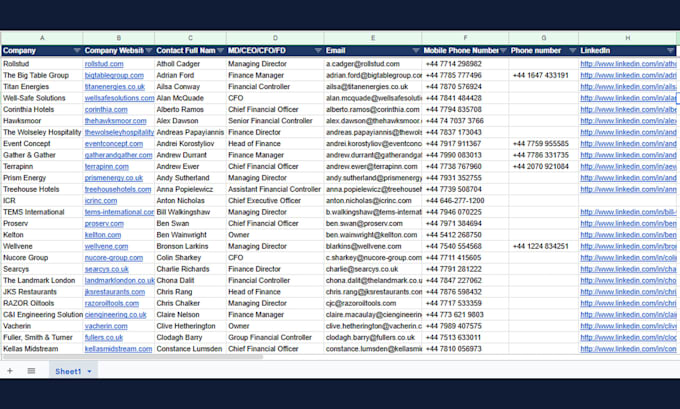The image size is (680, 409).
Task: Select the Hawksmoor company cell
Action: [42, 121]
